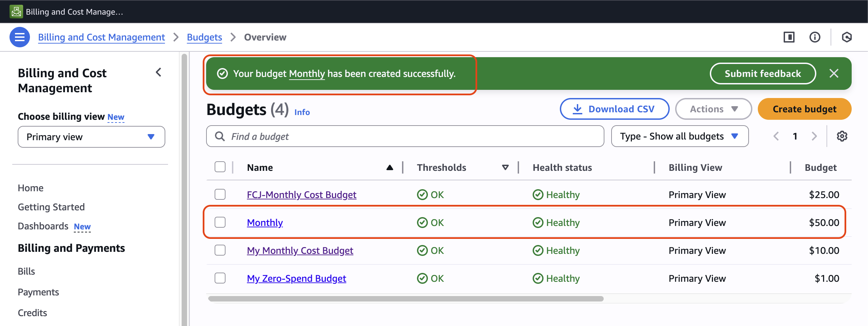The image size is (868, 326).
Task: Open Bills in the sidebar
Action: pos(26,271)
